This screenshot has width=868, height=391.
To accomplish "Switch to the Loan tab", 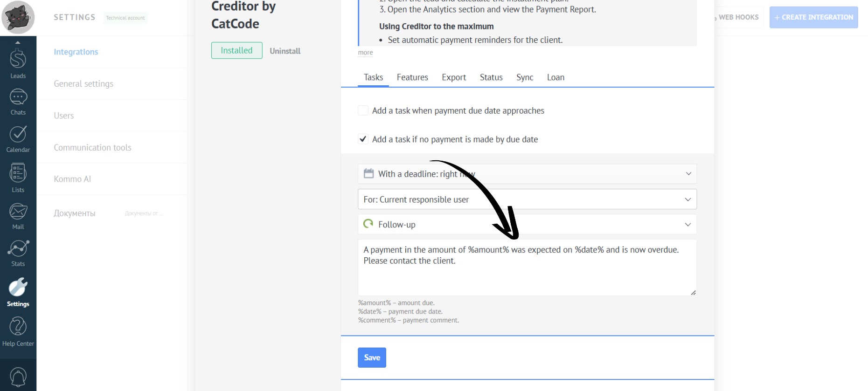I will [x=555, y=77].
